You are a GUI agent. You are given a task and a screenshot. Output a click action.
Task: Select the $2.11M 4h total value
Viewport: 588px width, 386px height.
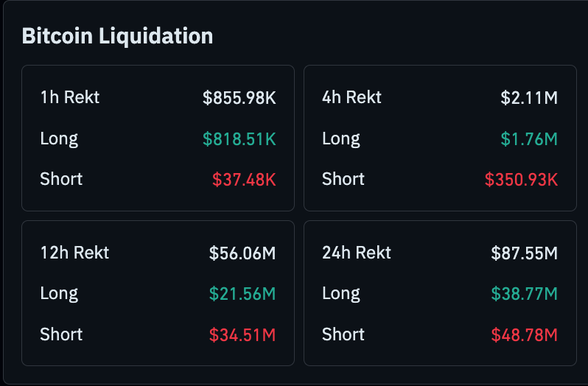(x=529, y=97)
